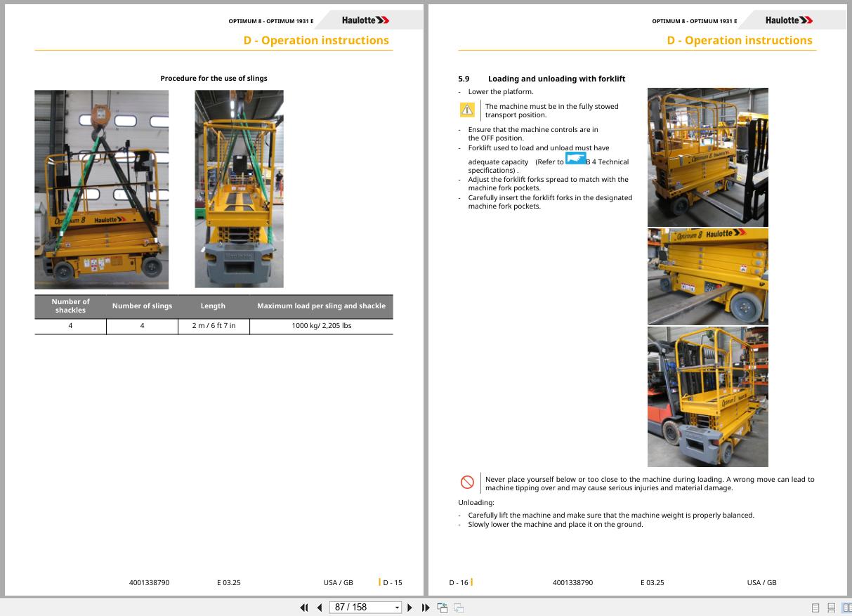Click 'E 03.25' in right page footer
Screen dimensions: 852x616
pyautogui.click(x=653, y=582)
